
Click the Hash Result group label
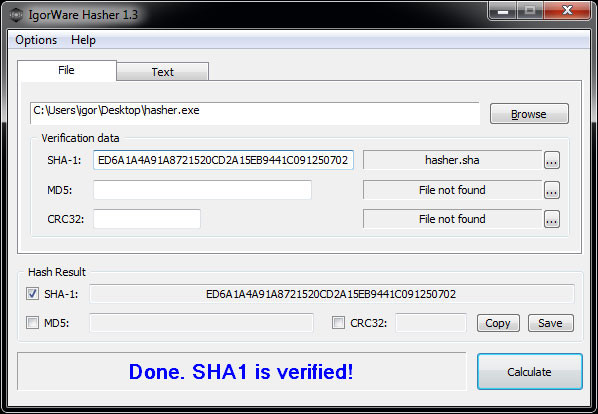[x=57, y=272]
